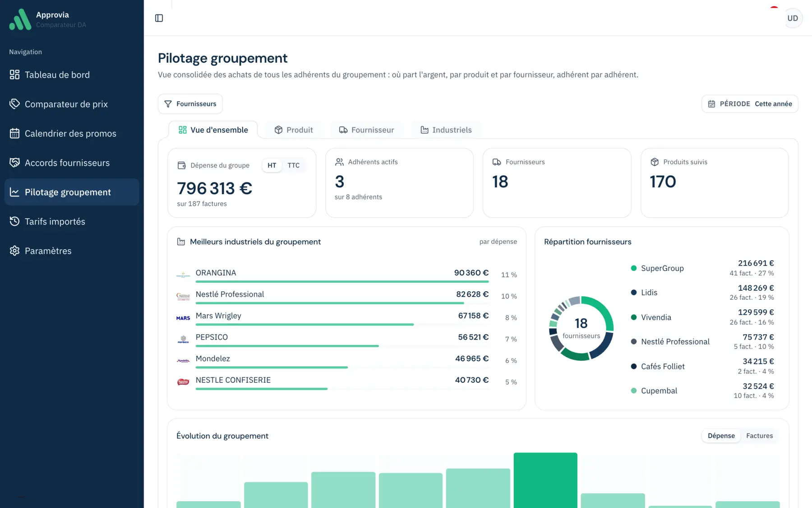Viewport: 812px width, 508px height.
Task: Open the UD user avatar menu
Action: (x=793, y=18)
